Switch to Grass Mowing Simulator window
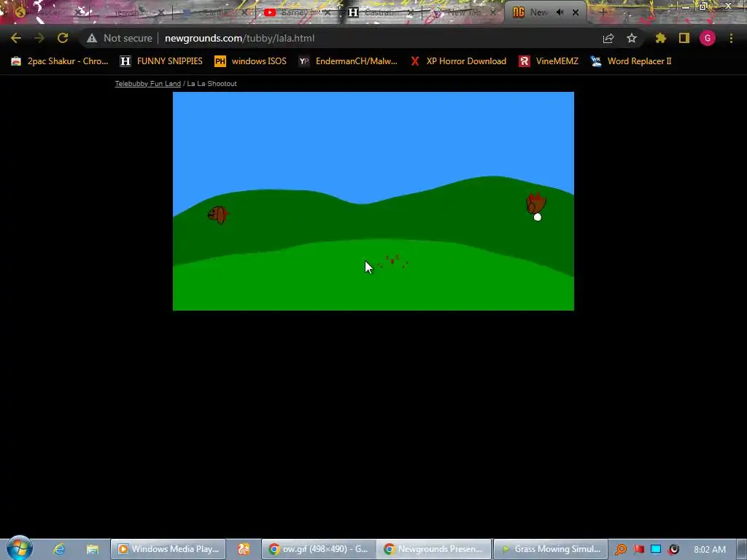747x560 pixels. click(x=550, y=549)
